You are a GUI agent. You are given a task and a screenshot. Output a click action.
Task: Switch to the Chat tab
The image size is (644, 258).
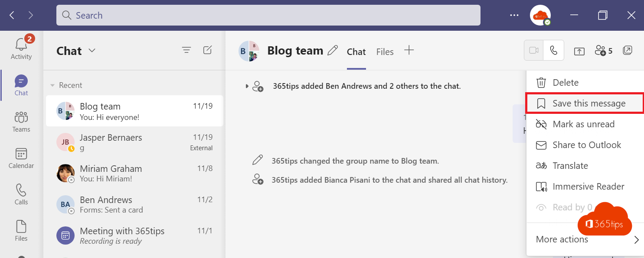(356, 52)
